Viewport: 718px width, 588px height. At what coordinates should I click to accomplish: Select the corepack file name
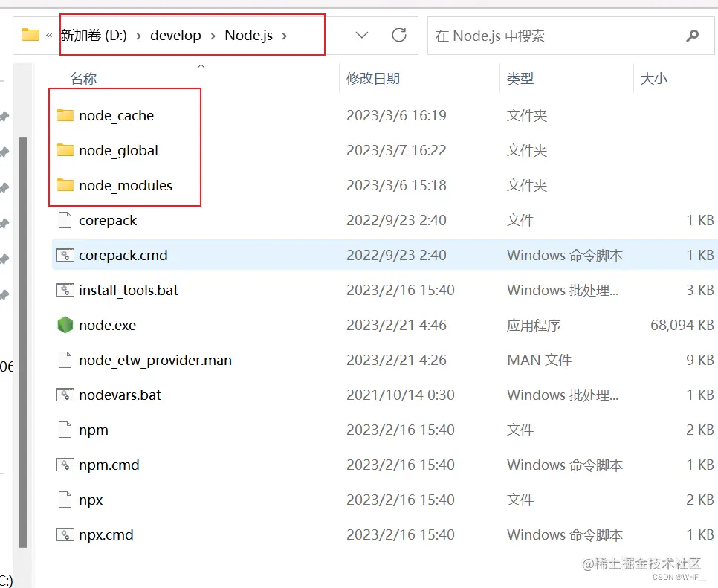click(108, 221)
